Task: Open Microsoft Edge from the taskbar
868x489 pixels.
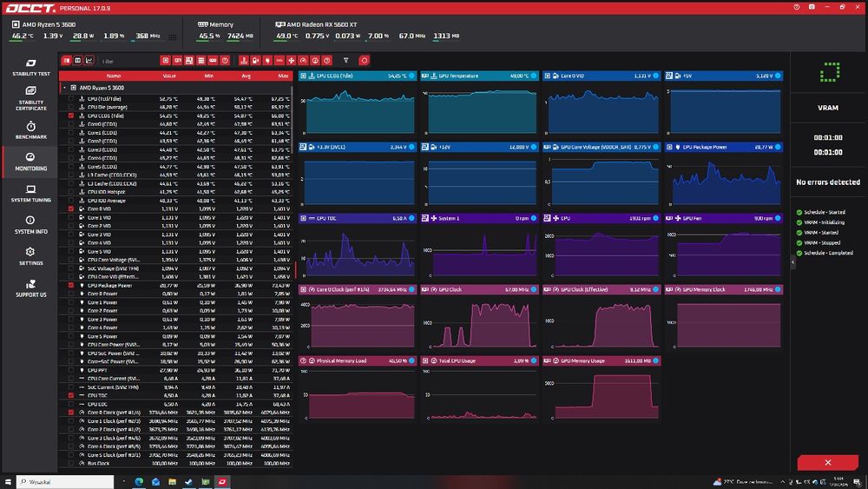Action: pyautogui.click(x=139, y=482)
